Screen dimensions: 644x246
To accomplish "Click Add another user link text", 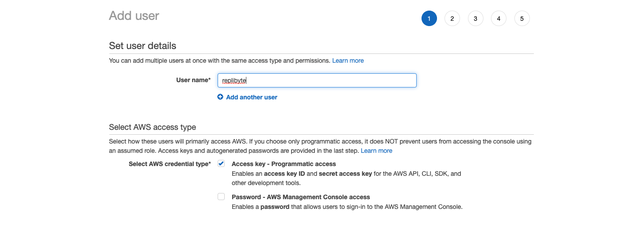I will pos(252,97).
